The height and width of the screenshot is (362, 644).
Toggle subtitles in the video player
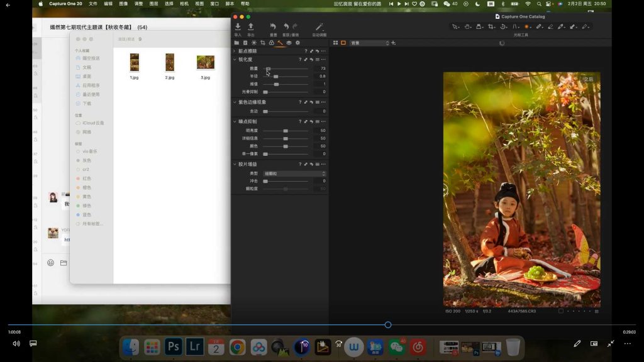[33, 344]
